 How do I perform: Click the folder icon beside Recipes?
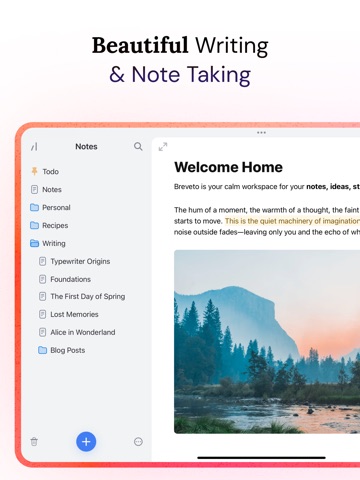coord(34,225)
